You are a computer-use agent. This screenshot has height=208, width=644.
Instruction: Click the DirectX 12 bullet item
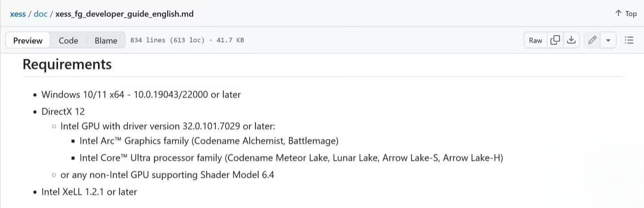point(63,112)
